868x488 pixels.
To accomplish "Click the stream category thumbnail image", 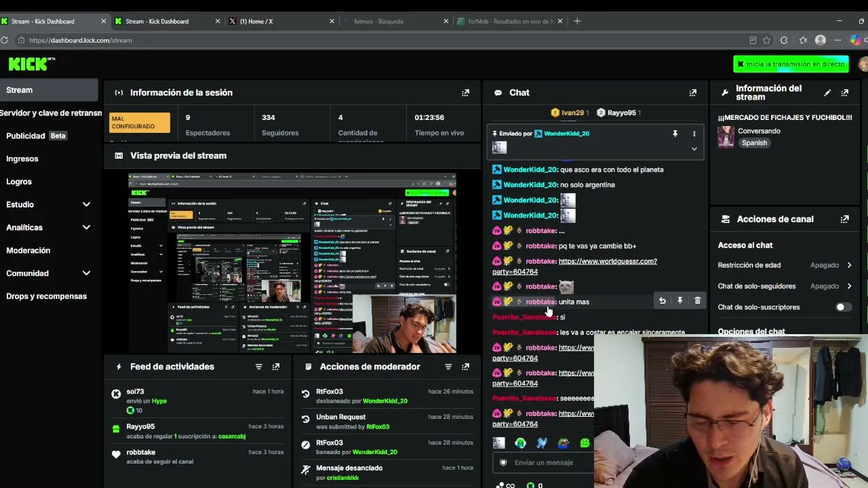I will point(726,137).
